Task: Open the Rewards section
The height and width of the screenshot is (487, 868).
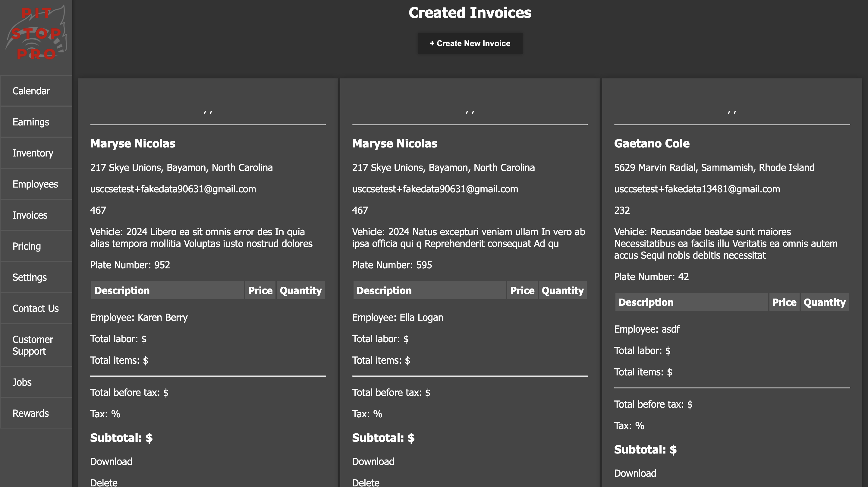Action: (30, 413)
